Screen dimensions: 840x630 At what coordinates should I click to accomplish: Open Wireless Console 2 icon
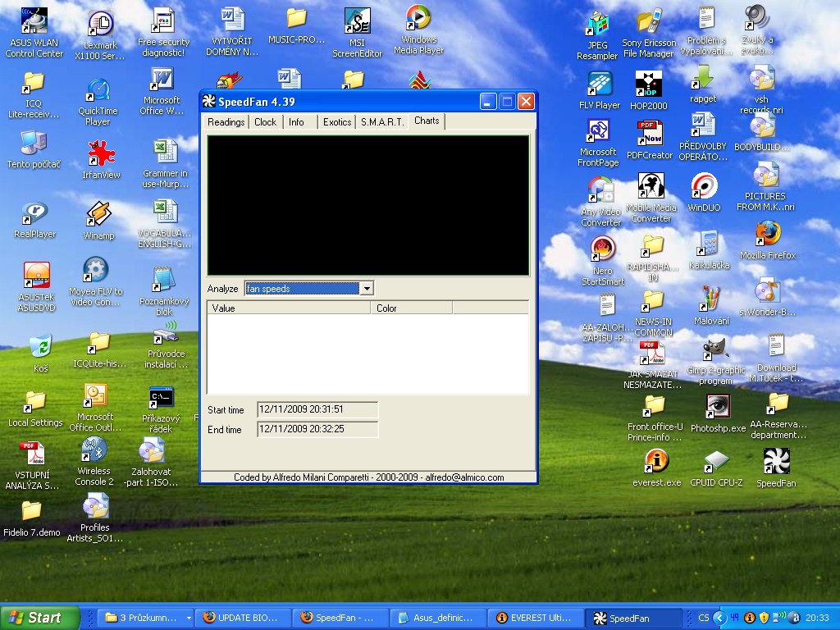(x=94, y=462)
